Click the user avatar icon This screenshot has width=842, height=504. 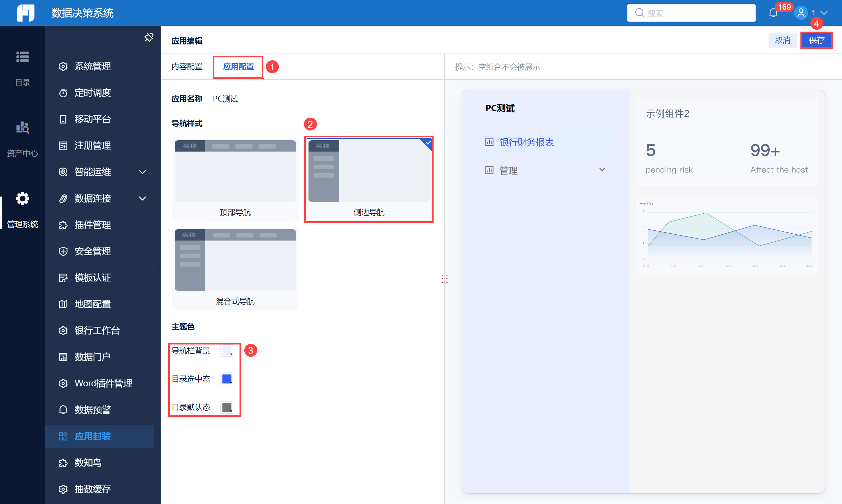click(801, 13)
